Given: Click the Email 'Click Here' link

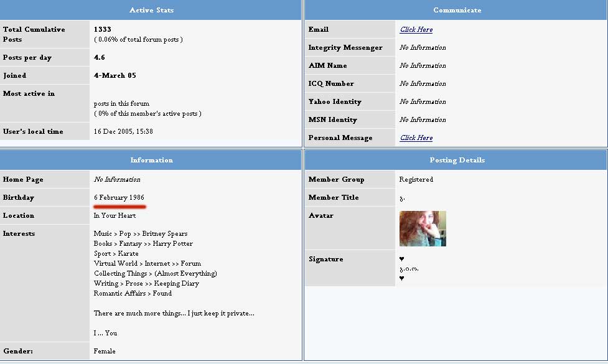Looking at the screenshot, I should click(416, 29).
